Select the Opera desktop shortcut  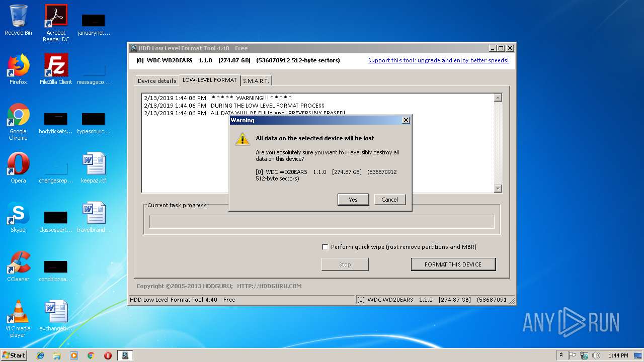coord(18,168)
